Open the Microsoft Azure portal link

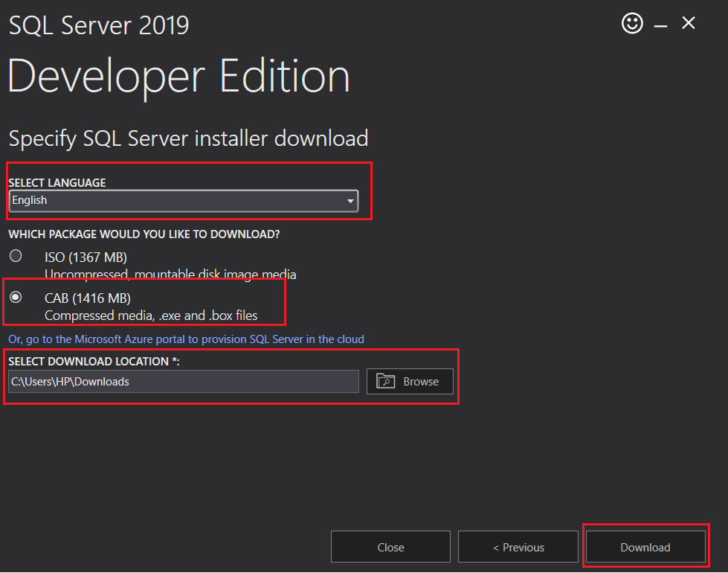coord(186,339)
